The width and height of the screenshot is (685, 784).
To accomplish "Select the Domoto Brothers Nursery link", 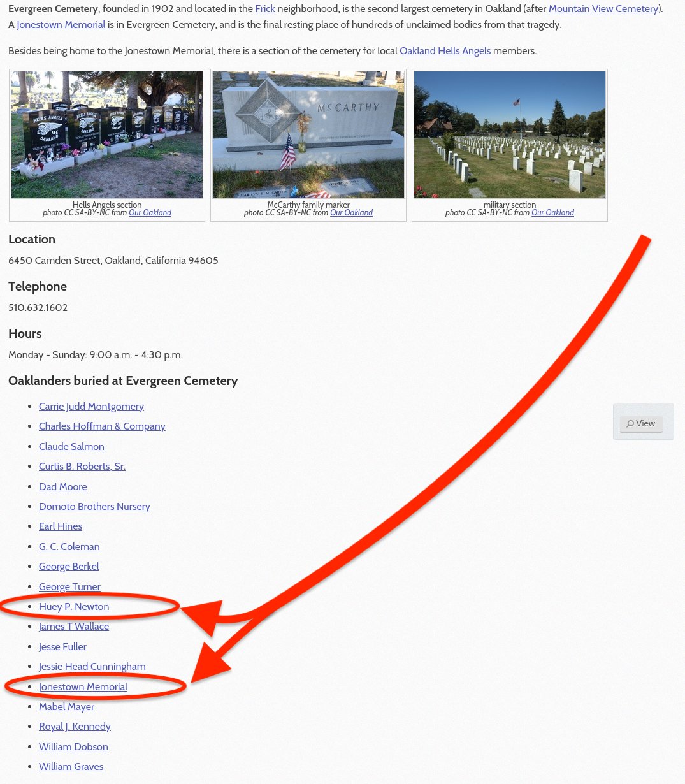I will point(94,507).
